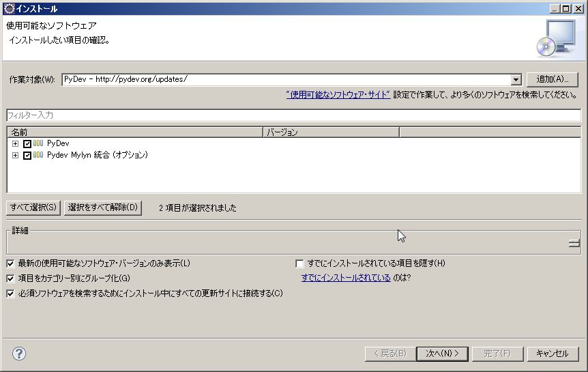
Task: Click the details expand icon at right
Action: coord(574,244)
